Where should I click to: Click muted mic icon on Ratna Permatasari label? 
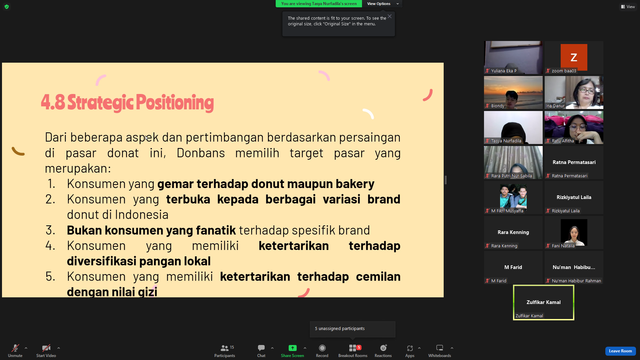(x=548, y=176)
